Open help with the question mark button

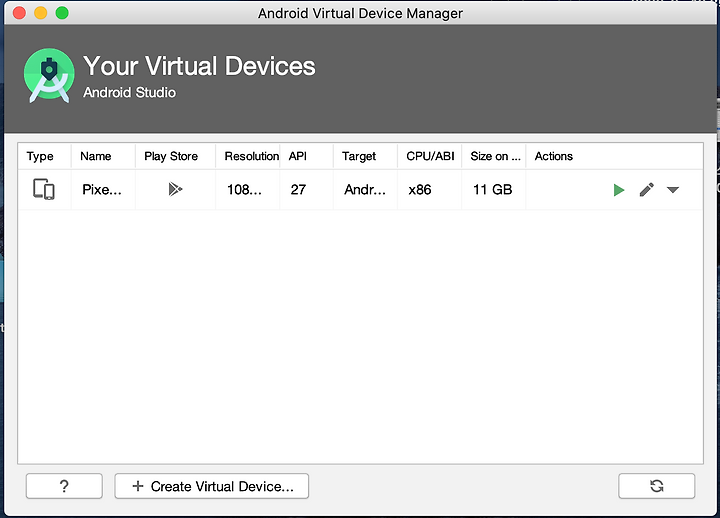64,486
